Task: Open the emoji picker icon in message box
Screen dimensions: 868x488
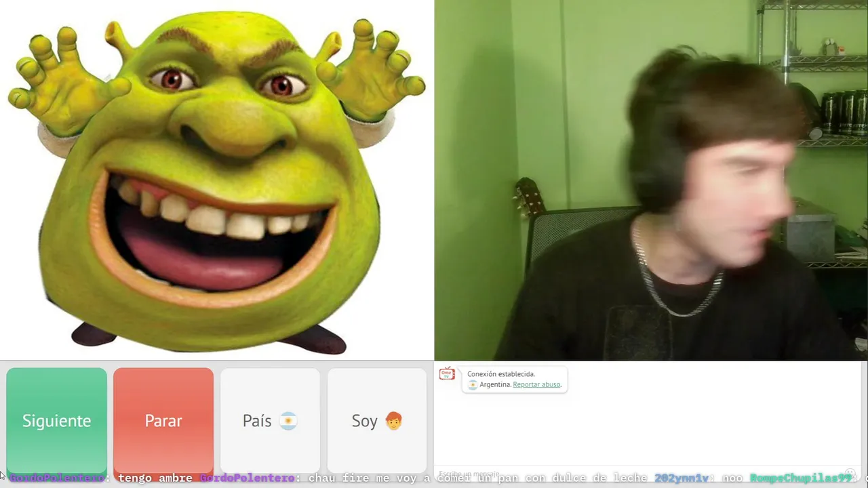Action: click(x=850, y=474)
